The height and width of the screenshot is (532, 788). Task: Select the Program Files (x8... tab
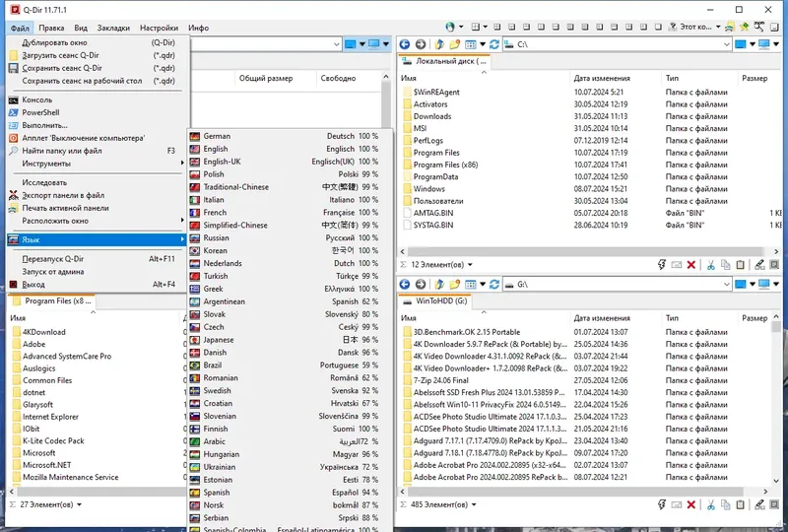point(52,301)
